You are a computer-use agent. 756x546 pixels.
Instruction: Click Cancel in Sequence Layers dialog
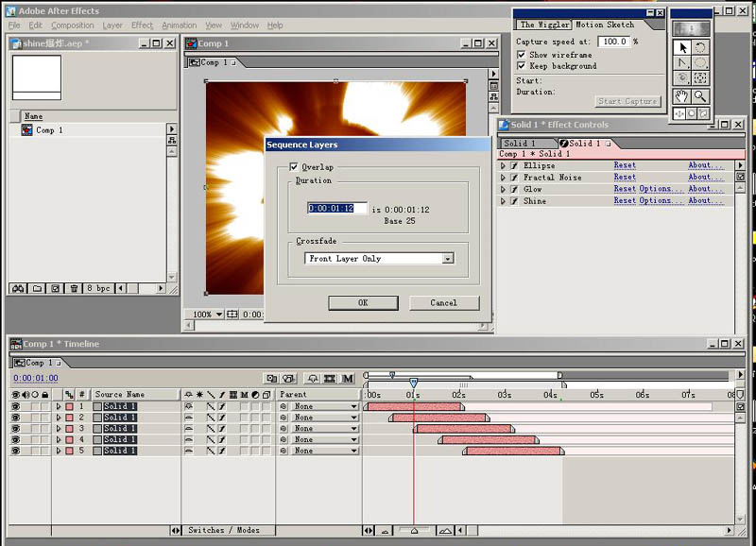(443, 302)
